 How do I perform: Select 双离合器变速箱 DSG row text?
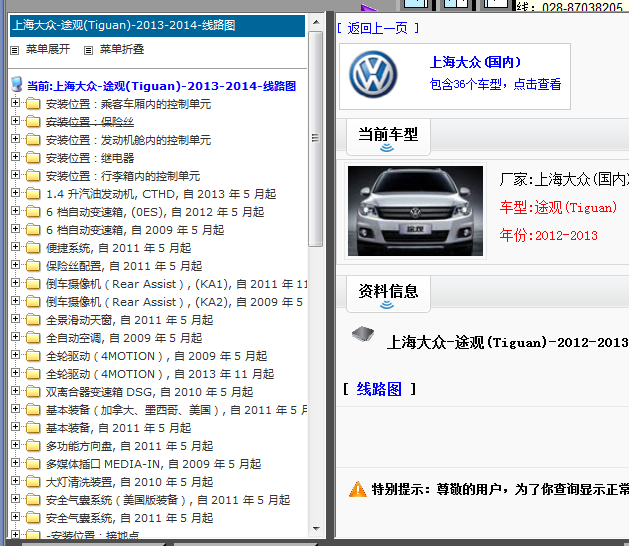(x=150, y=392)
